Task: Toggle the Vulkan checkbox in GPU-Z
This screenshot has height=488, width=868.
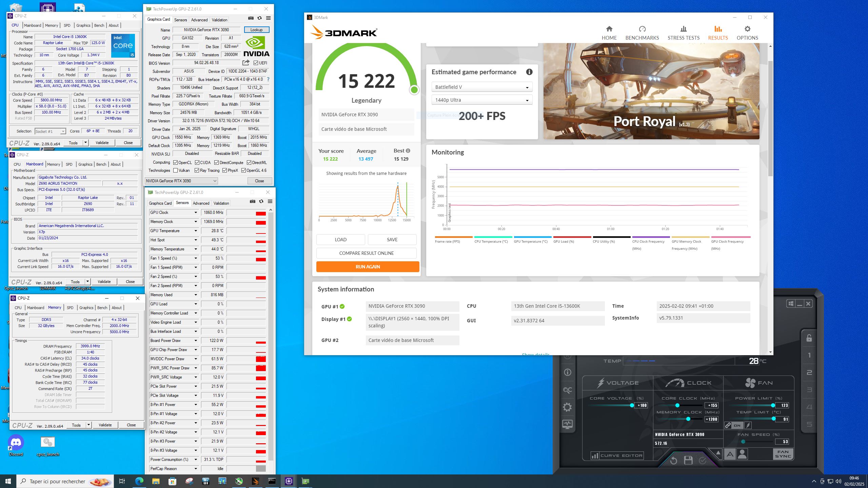Action: pos(175,170)
